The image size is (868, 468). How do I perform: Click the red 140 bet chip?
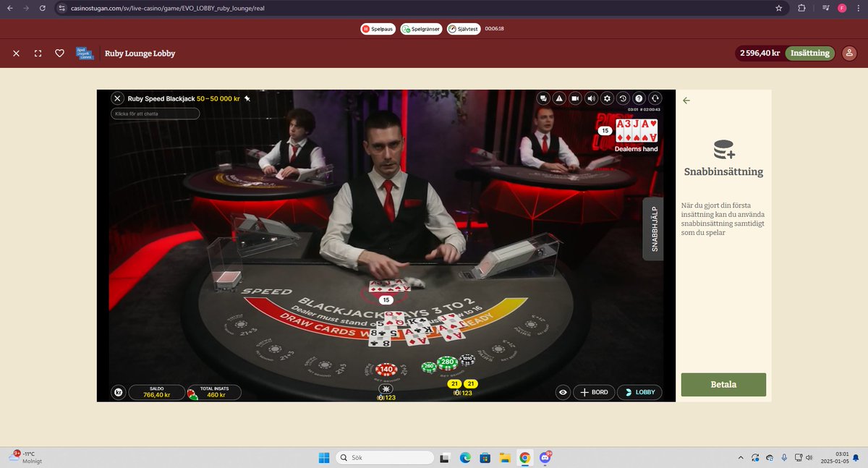pos(386,370)
